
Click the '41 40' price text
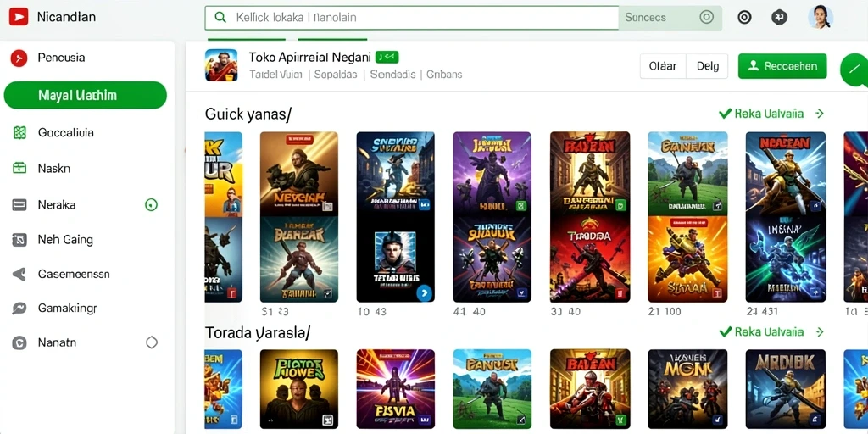click(x=469, y=312)
